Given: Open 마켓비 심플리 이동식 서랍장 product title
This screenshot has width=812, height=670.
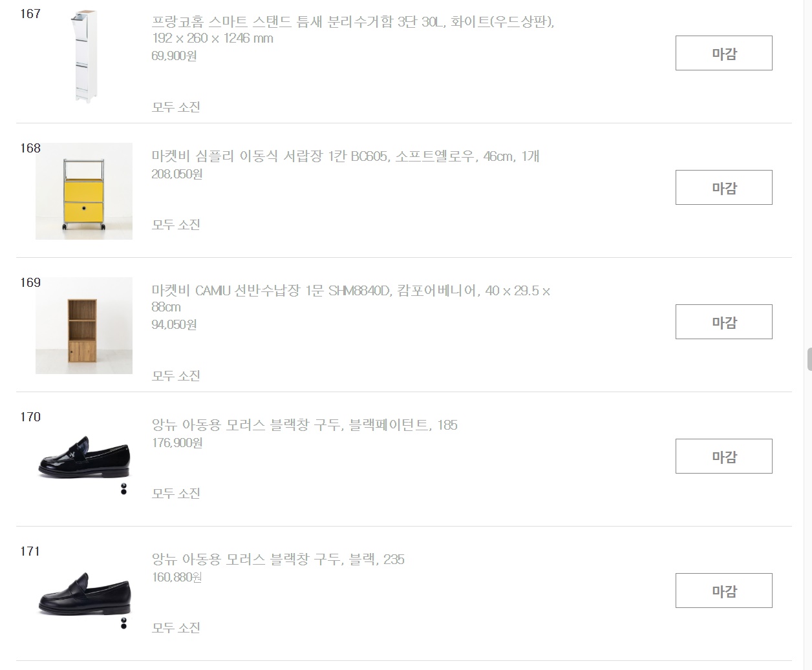Looking at the screenshot, I should point(345,156).
